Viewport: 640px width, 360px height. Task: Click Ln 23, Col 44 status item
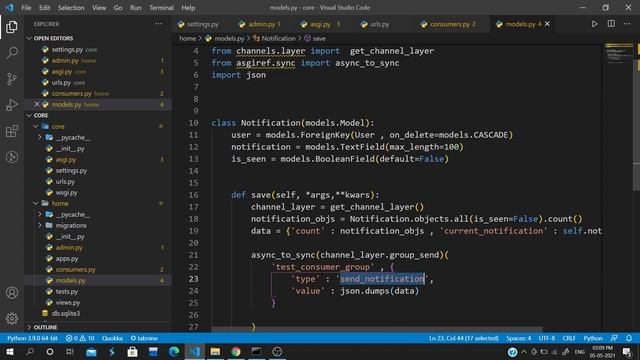[464, 338]
